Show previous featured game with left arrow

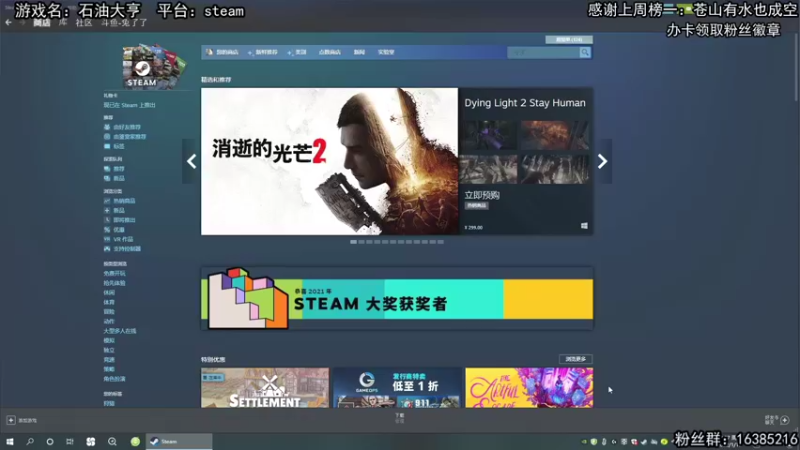191,161
